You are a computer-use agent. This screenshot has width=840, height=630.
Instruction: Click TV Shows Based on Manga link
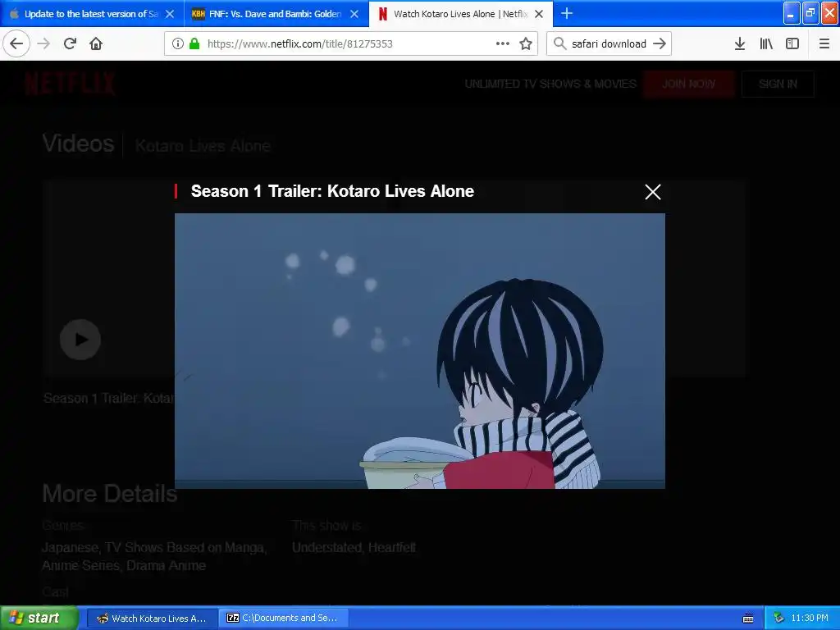click(x=185, y=547)
